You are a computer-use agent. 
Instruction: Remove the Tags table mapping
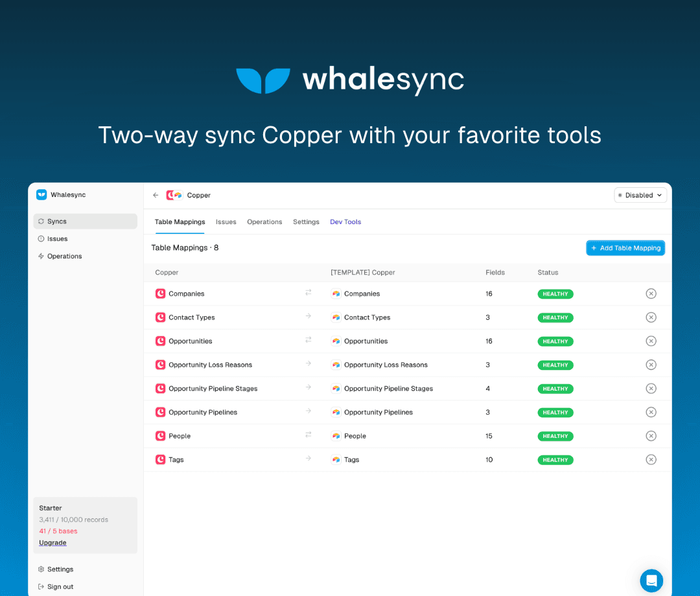(x=651, y=459)
